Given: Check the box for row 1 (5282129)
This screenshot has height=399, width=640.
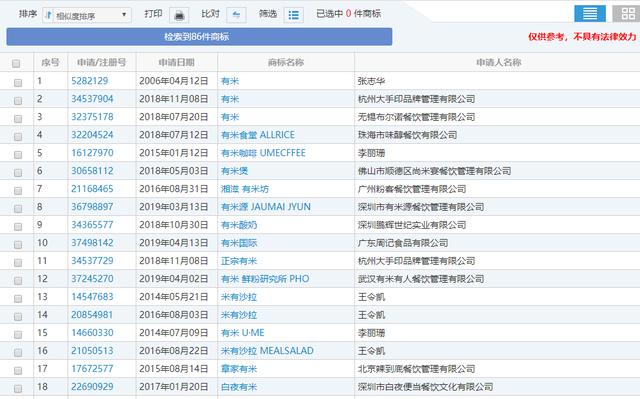Looking at the screenshot, I should pyautogui.click(x=18, y=83).
